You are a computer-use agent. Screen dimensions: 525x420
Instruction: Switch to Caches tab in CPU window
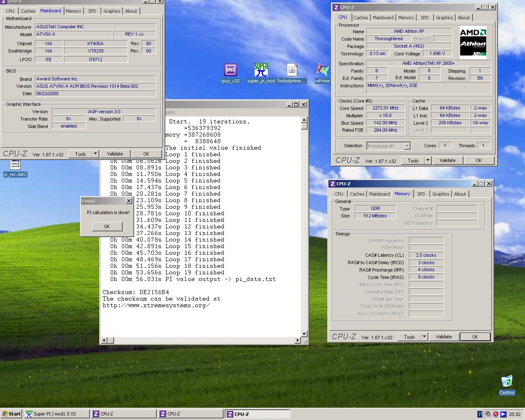pyautogui.click(x=361, y=18)
